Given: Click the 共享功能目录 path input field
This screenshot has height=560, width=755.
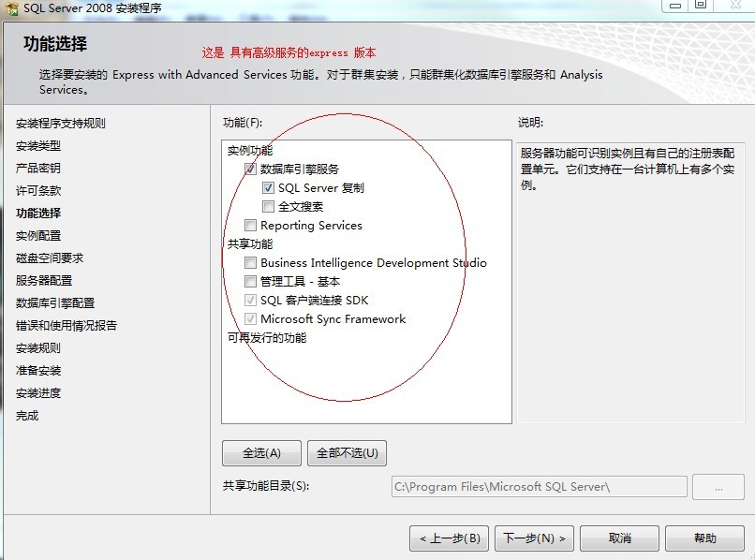Looking at the screenshot, I should (x=540, y=487).
